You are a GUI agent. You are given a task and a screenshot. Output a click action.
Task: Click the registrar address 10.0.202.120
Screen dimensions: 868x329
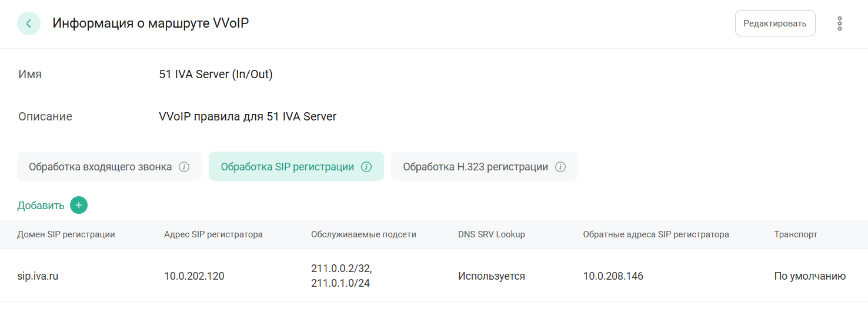coord(194,276)
